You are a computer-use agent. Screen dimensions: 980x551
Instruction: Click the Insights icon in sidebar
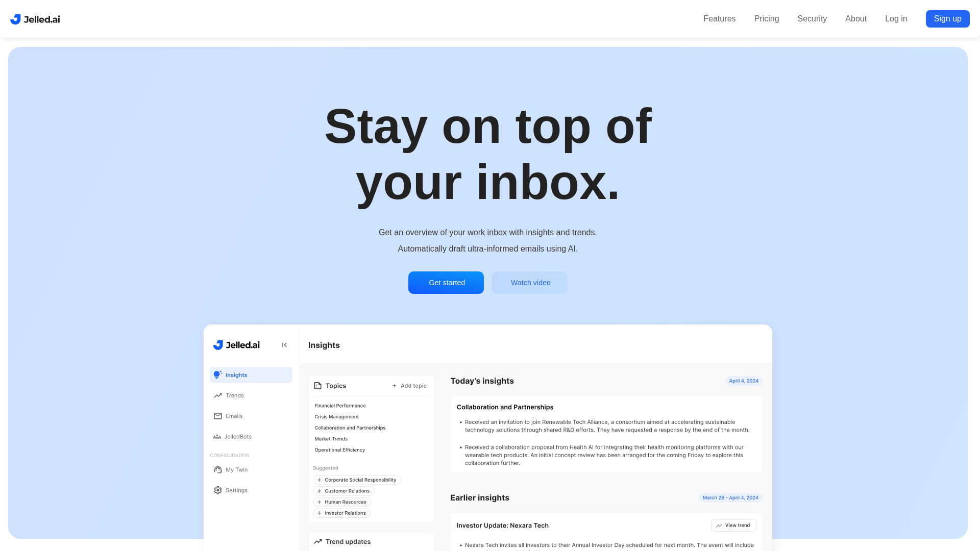click(217, 375)
